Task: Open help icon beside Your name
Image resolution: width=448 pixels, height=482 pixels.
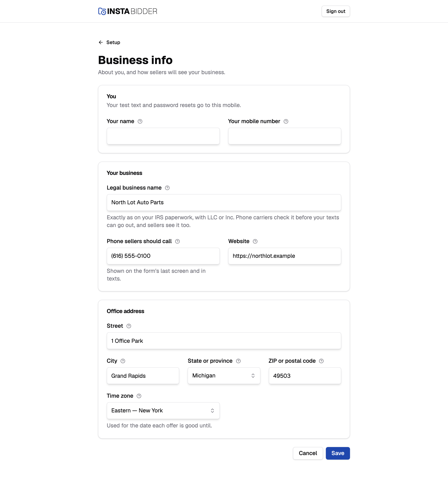Action: [140, 121]
